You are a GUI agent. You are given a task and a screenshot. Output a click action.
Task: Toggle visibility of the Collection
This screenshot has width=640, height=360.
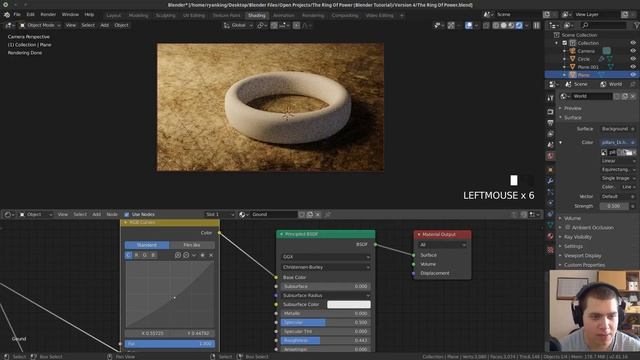point(633,43)
